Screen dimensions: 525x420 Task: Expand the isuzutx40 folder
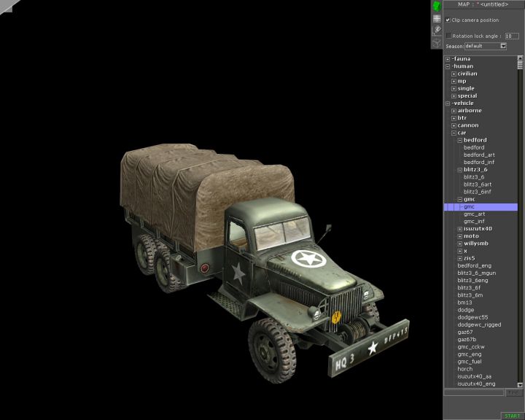coord(459,228)
